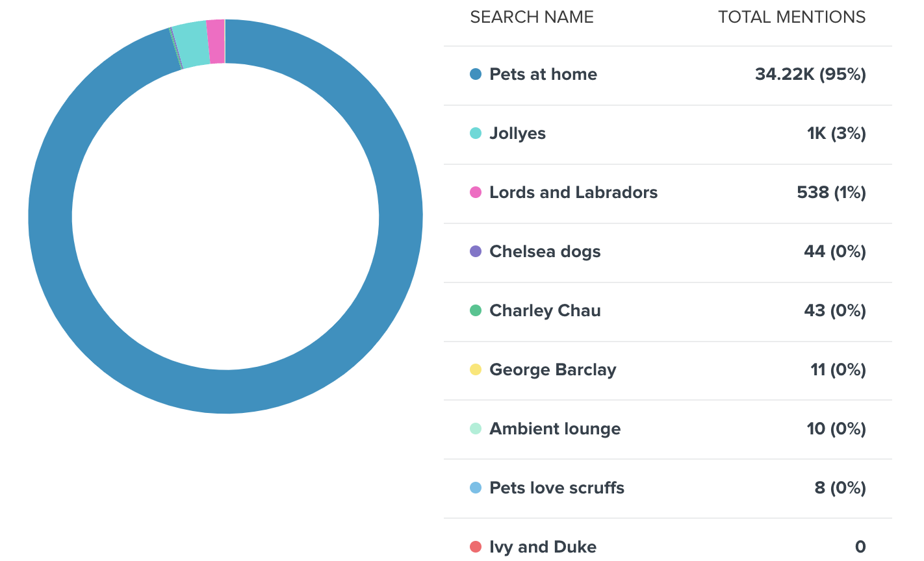
Task: Sort by the TOTAL MENTIONS column header
Action: pyautogui.click(x=791, y=17)
